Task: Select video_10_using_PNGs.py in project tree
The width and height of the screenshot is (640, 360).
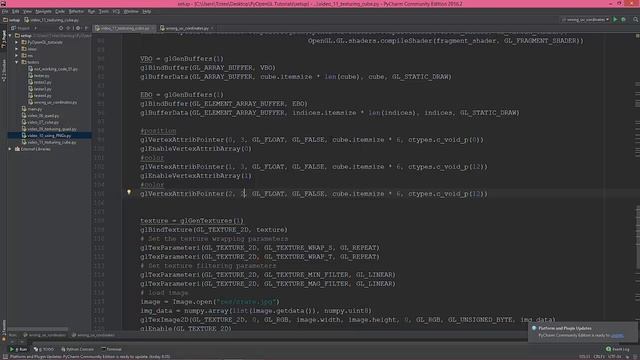Action: (47, 136)
